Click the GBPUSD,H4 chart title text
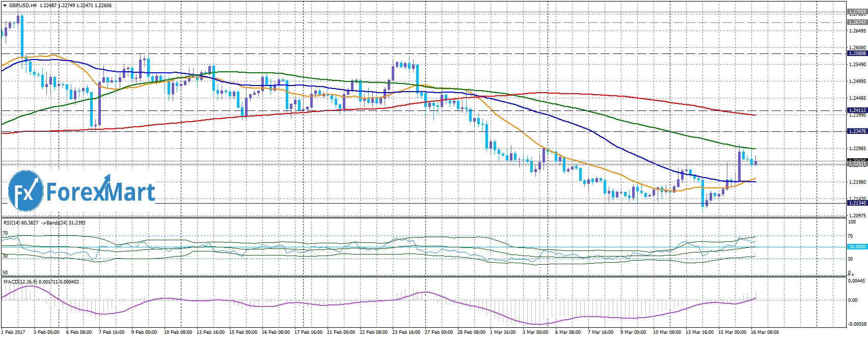 coord(22,6)
